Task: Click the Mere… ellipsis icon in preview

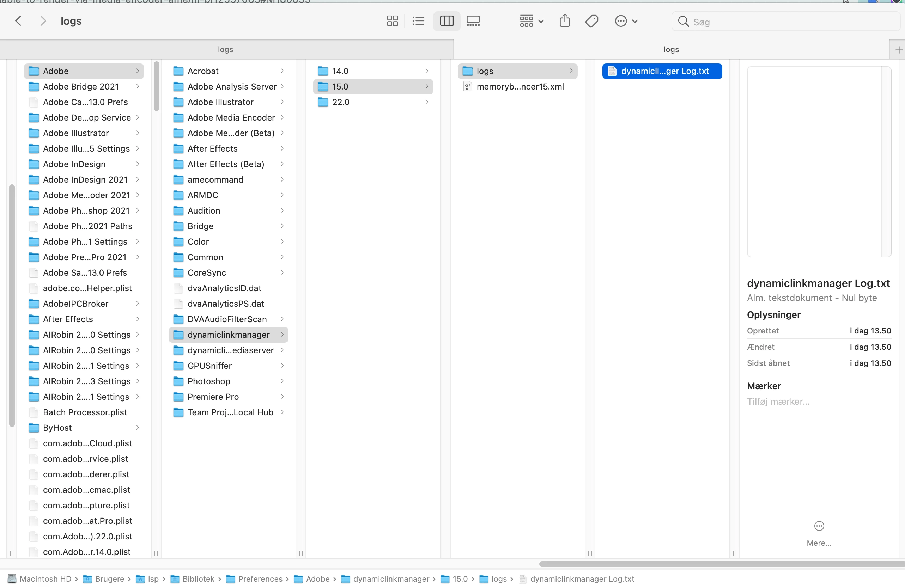Action: [x=819, y=526]
